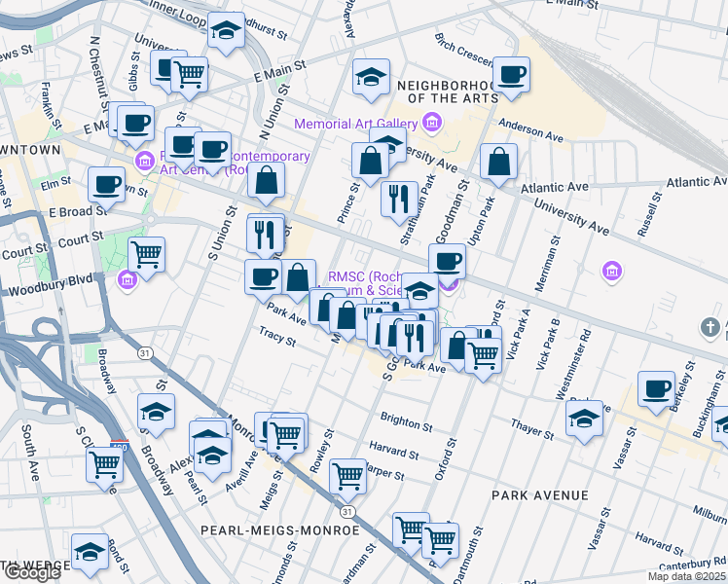Select the school marker near Pearl St
728x584 pixels.
pos(212,457)
